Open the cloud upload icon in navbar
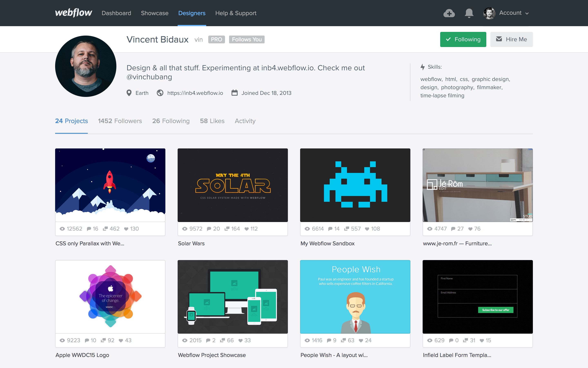 coord(449,13)
